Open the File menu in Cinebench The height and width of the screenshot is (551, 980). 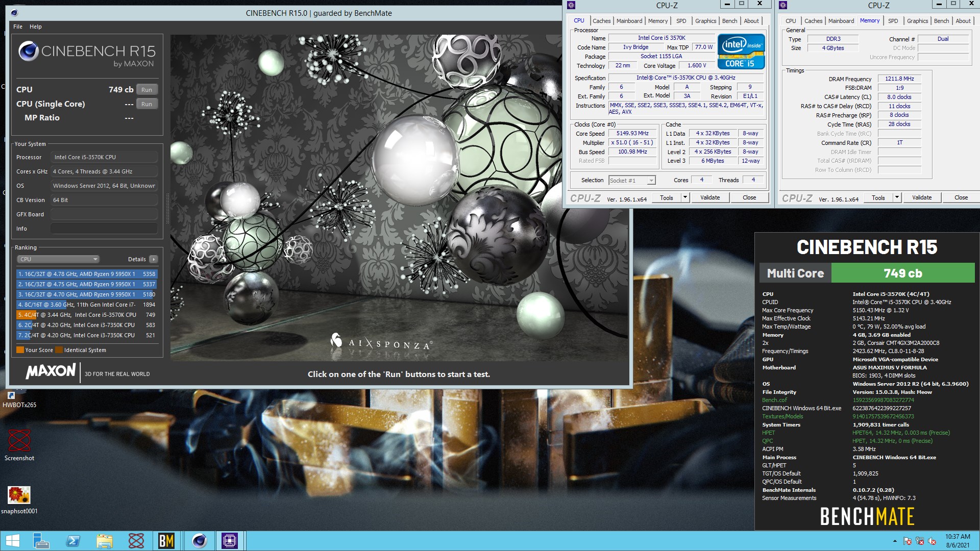tap(18, 27)
